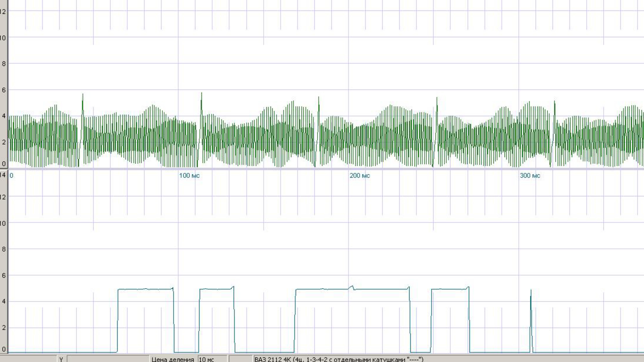Viewport: 644px width, 362px height.
Task: Click the "300 мс" time axis label
Action: (530, 175)
